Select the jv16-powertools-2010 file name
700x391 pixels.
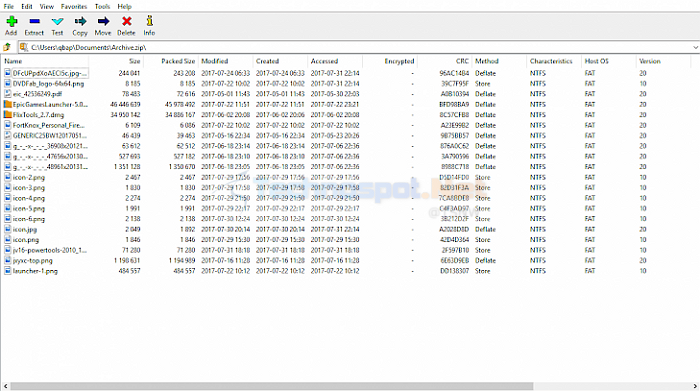pyautogui.click(x=50, y=250)
